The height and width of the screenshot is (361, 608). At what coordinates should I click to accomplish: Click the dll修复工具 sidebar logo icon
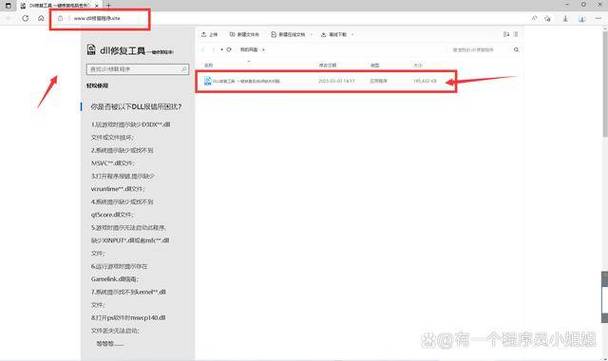point(91,50)
